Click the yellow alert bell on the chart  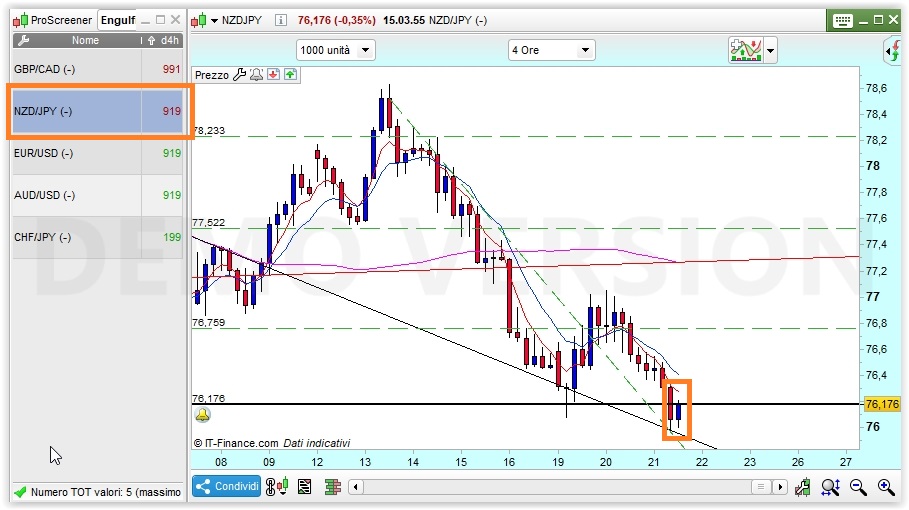pyautogui.click(x=202, y=415)
